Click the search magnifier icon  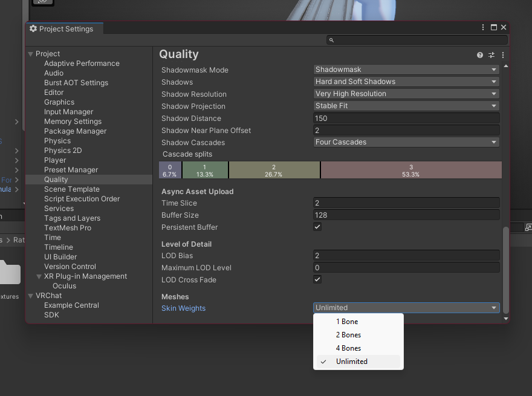coord(331,41)
